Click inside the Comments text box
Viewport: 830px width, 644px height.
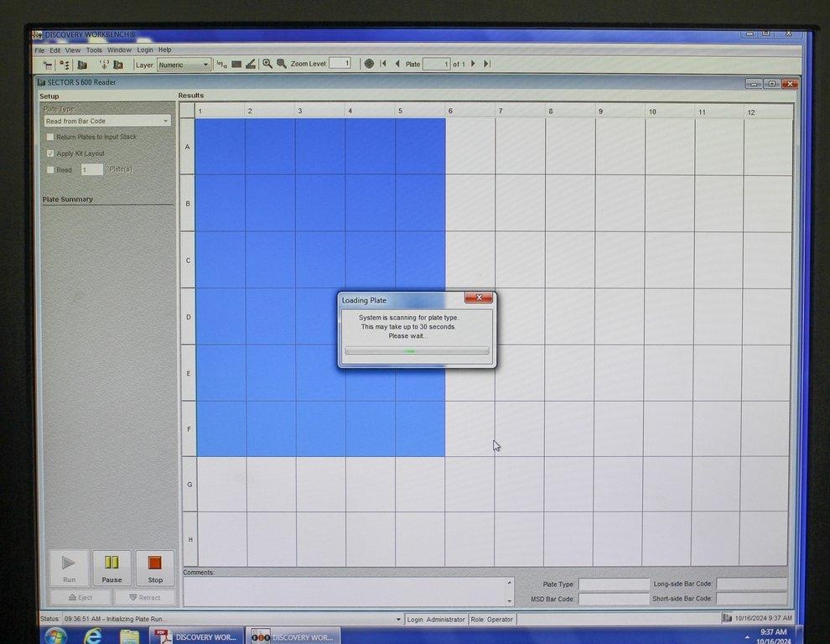click(x=344, y=591)
